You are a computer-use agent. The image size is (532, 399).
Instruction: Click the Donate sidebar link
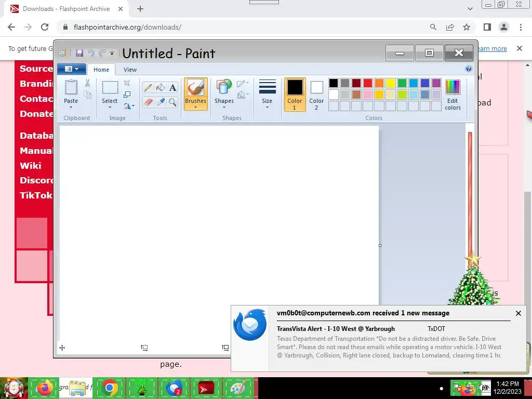tap(36, 114)
